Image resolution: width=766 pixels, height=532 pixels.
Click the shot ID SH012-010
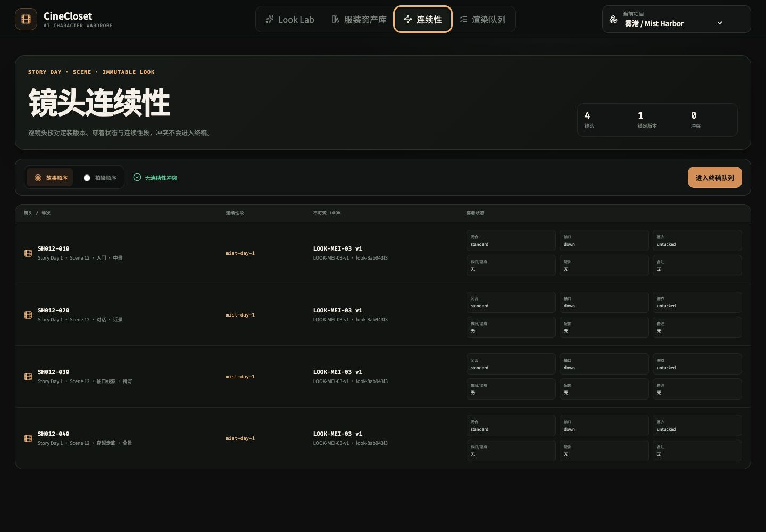[53, 248]
